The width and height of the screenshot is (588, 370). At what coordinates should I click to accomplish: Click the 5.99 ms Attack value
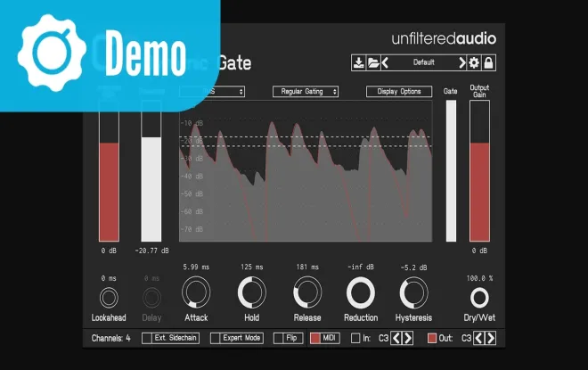(x=196, y=267)
